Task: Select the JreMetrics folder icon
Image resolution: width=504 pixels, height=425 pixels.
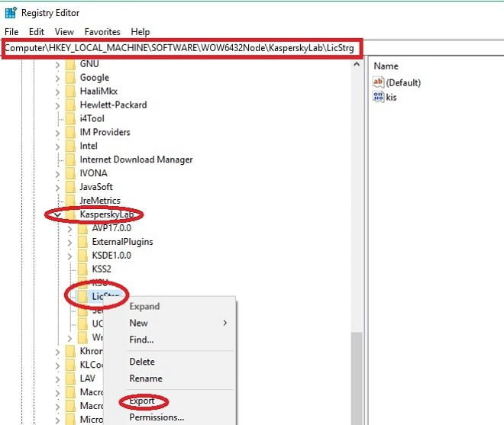Action: [71, 201]
